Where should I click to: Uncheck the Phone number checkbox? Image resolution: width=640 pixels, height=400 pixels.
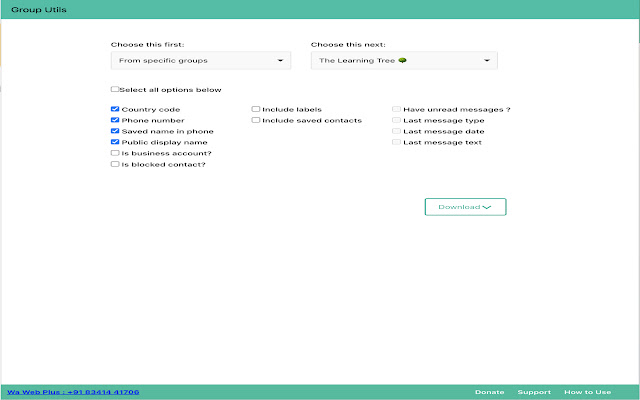(115, 120)
